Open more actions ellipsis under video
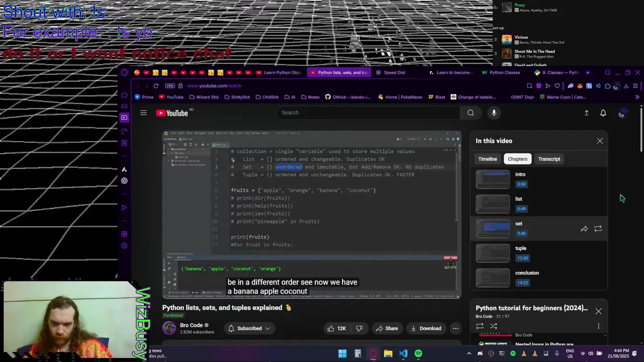 point(455,328)
